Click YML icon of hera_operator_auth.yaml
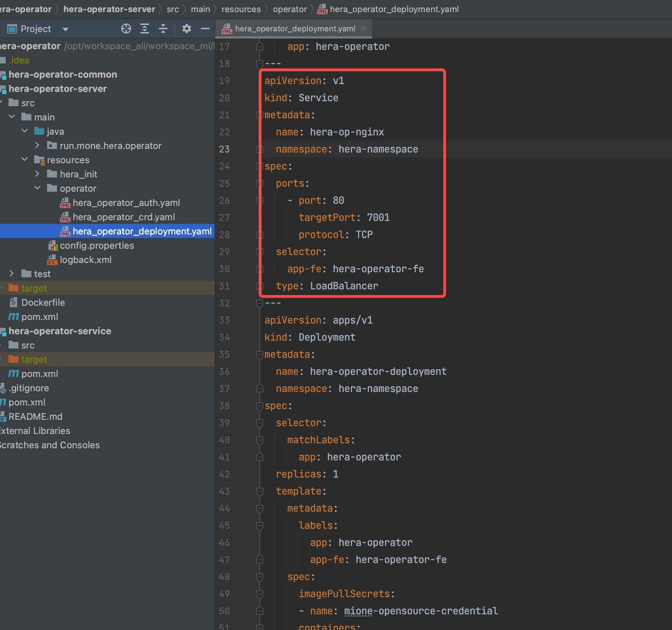The width and height of the screenshot is (672, 630). click(x=65, y=203)
